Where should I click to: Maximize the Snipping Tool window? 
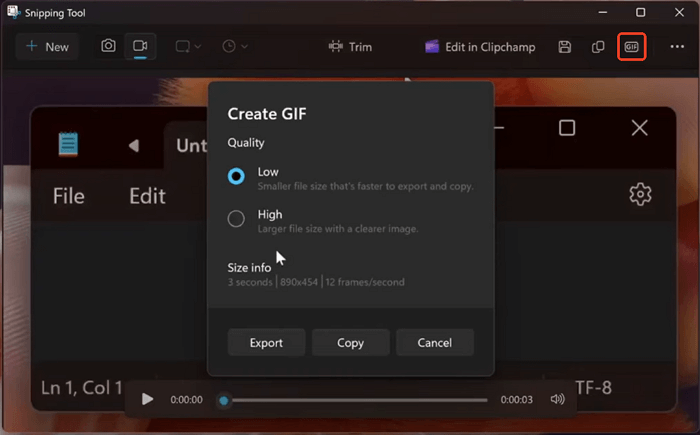(641, 13)
